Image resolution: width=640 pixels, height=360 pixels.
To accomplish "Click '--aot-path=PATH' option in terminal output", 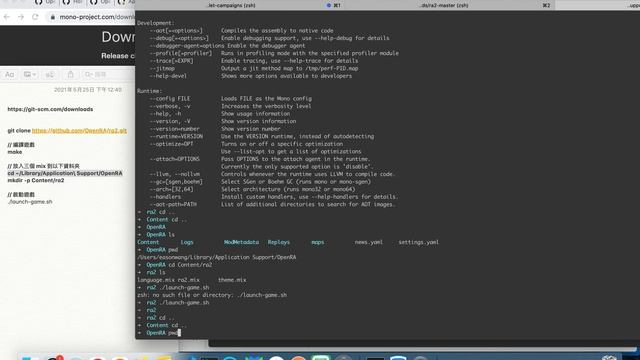I will click(x=173, y=204).
